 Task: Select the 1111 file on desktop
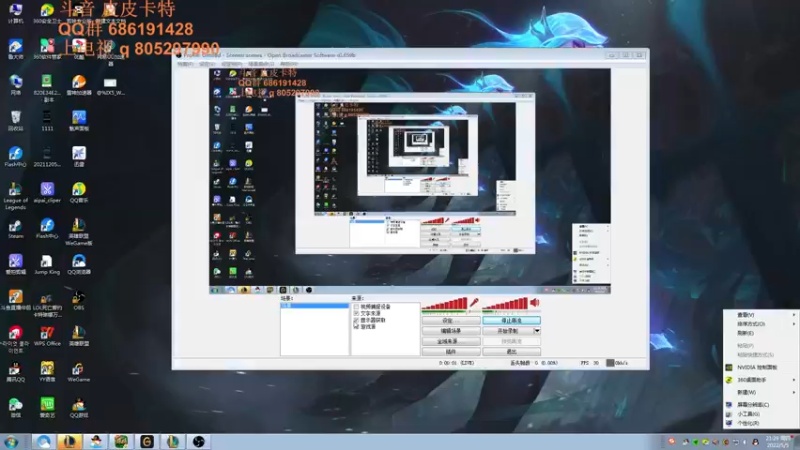[x=47, y=121]
